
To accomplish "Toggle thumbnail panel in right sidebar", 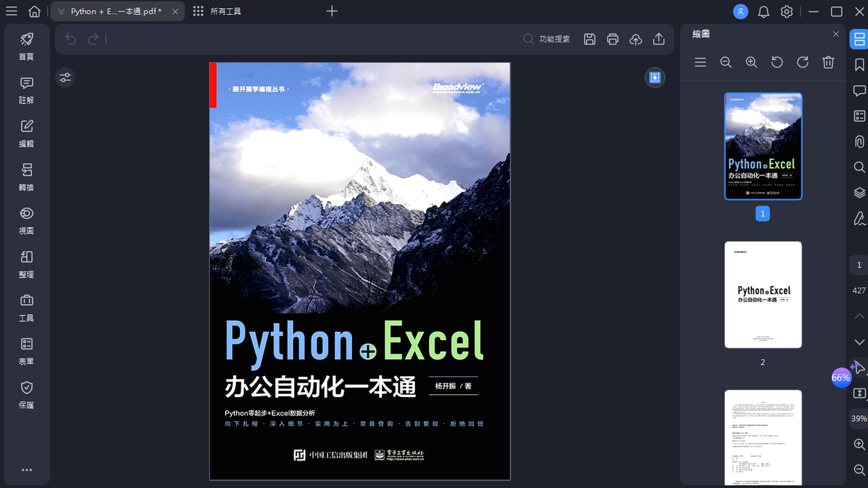I will (859, 39).
